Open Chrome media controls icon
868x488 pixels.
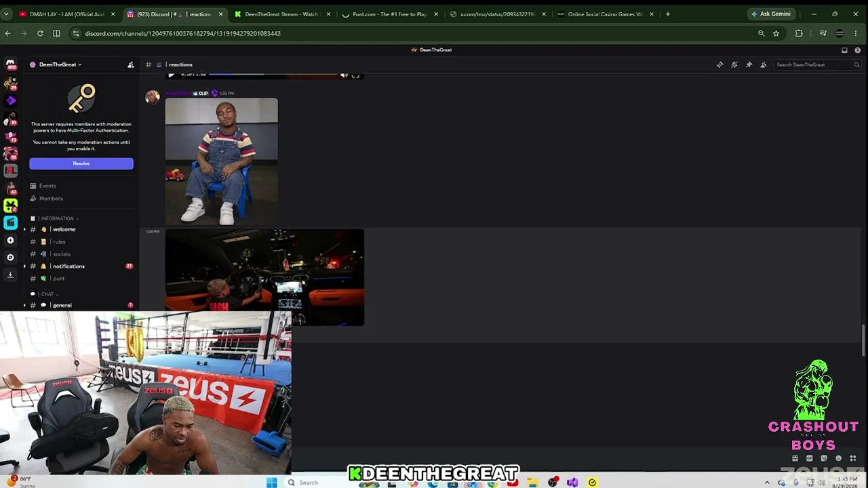tap(823, 33)
